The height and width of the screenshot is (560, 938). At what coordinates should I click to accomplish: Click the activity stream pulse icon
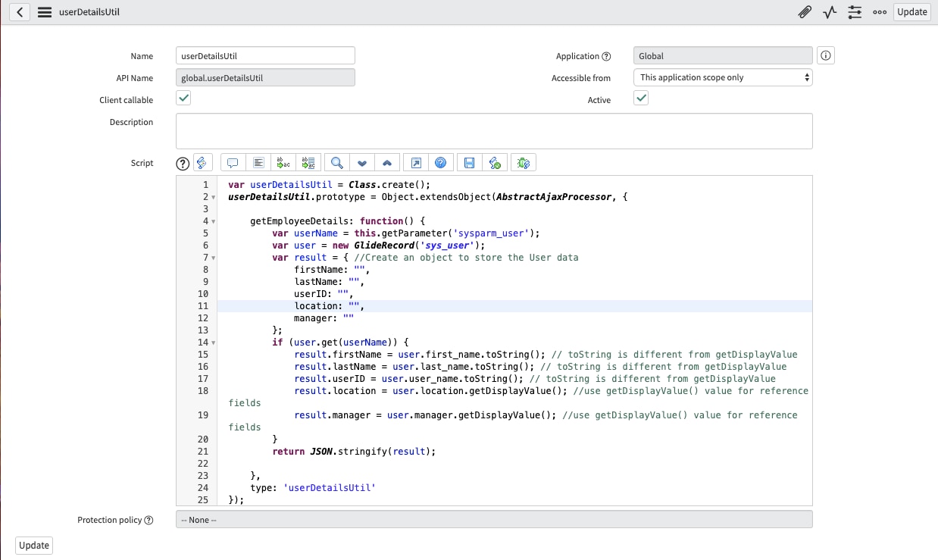(x=829, y=12)
